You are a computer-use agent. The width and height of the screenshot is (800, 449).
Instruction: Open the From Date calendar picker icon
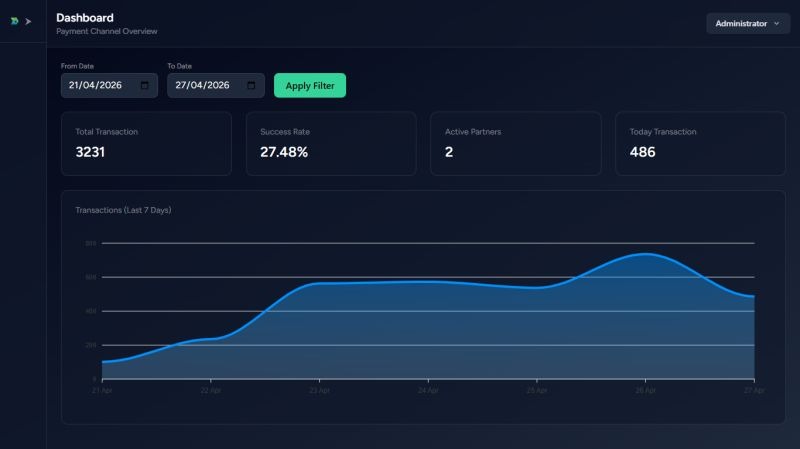144,85
